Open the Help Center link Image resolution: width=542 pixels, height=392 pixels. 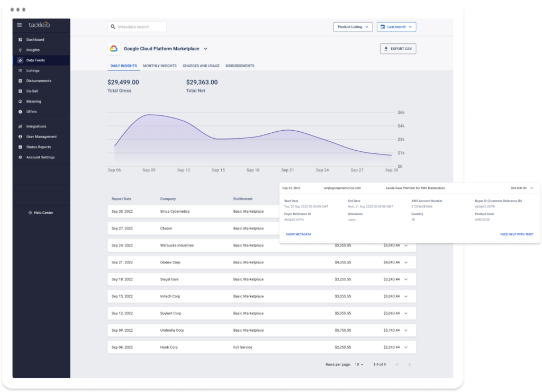[x=41, y=213]
